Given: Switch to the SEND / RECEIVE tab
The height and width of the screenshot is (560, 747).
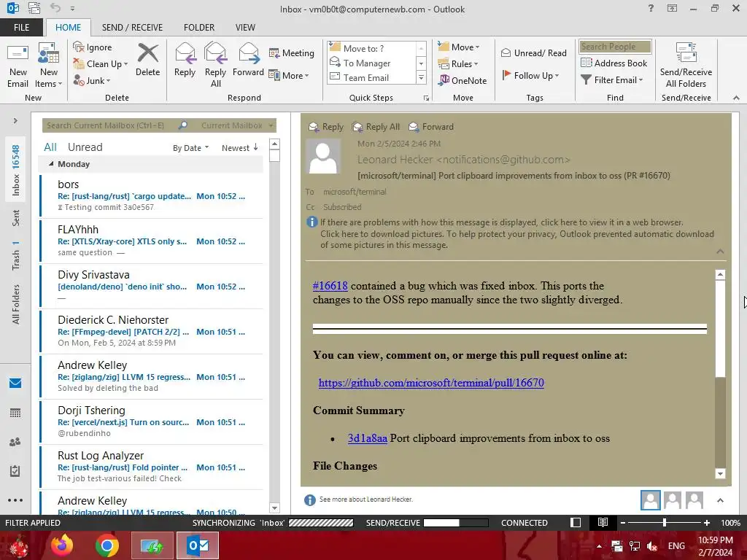Looking at the screenshot, I should [x=133, y=28].
